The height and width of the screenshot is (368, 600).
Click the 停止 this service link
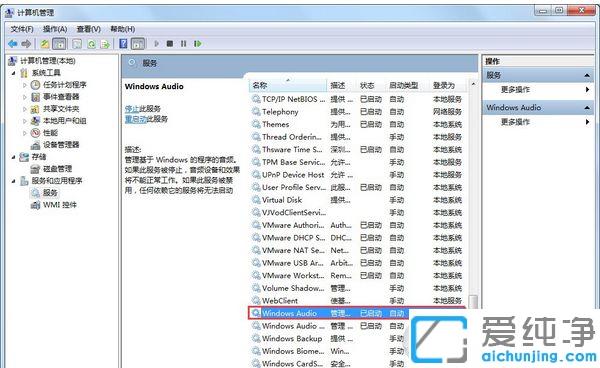click(132, 109)
